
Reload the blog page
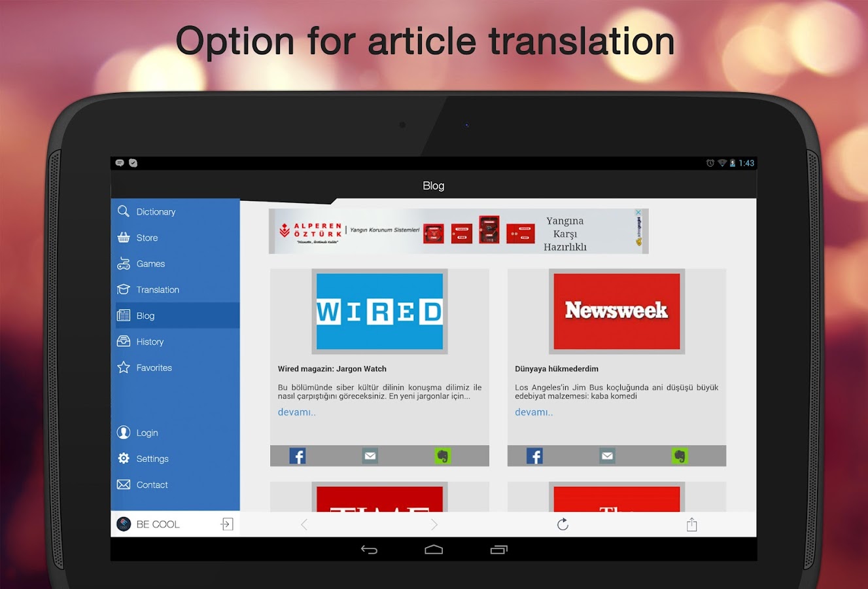tap(563, 524)
